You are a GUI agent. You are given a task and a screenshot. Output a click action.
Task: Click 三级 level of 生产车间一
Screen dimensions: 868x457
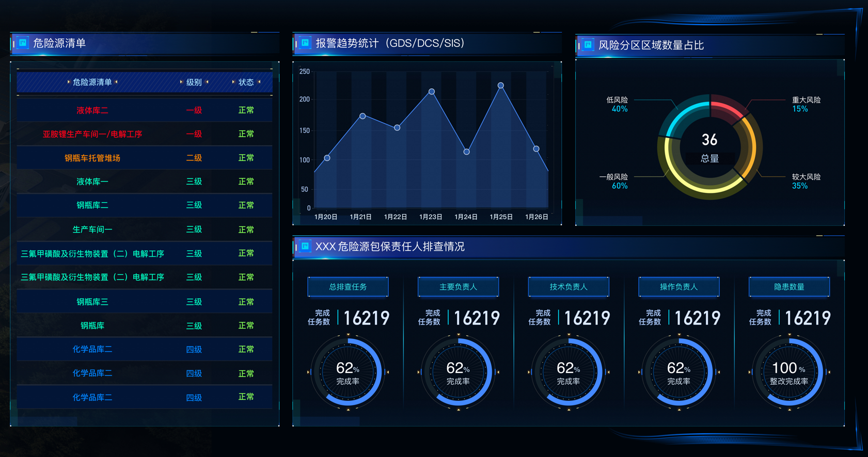[194, 230]
